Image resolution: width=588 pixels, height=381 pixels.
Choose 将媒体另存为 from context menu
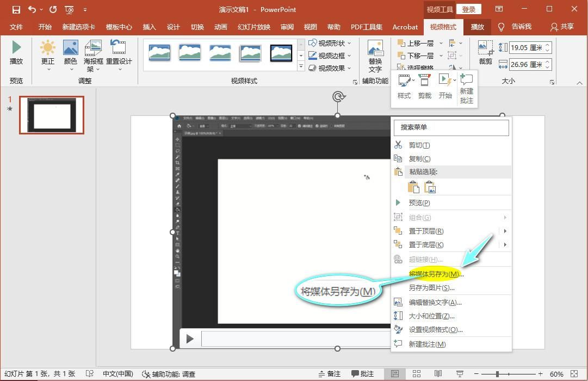coord(436,274)
